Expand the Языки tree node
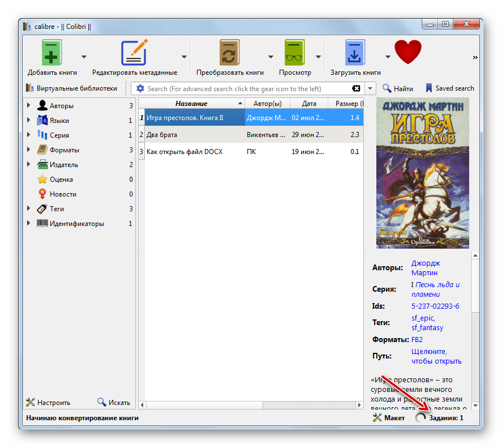The height and width of the screenshot is (448, 502). [28, 120]
